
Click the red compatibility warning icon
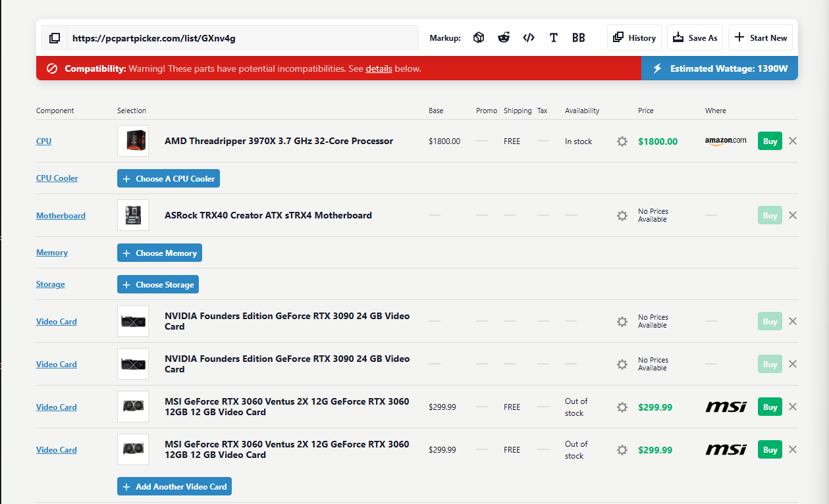pyautogui.click(x=52, y=68)
